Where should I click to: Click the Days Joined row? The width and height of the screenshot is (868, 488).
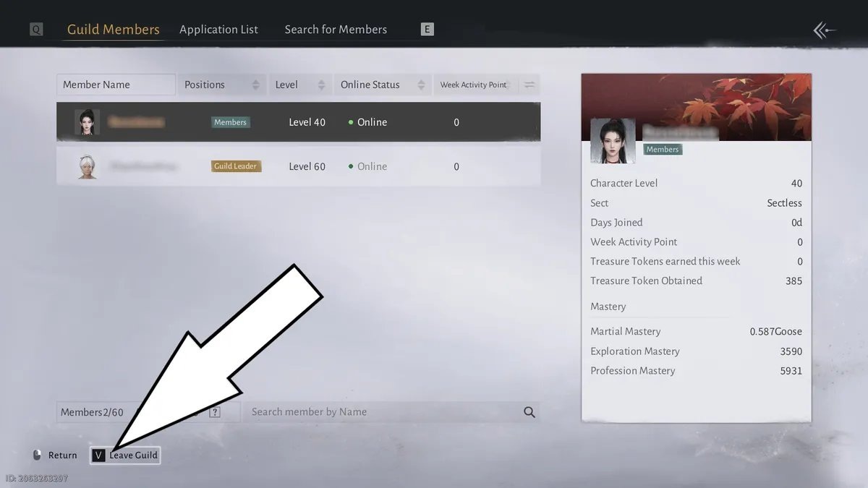point(696,223)
